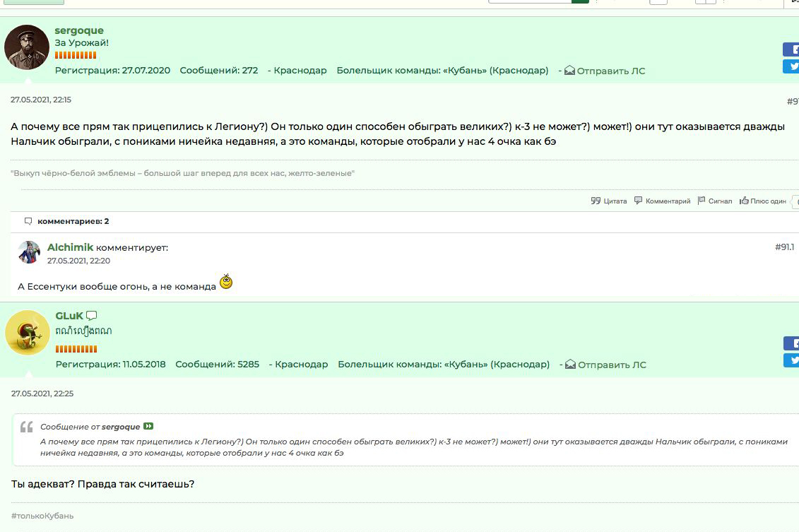Click the Twitter share icon on GLuK's post
This screenshot has width=799, height=532.
(x=791, y=360)
